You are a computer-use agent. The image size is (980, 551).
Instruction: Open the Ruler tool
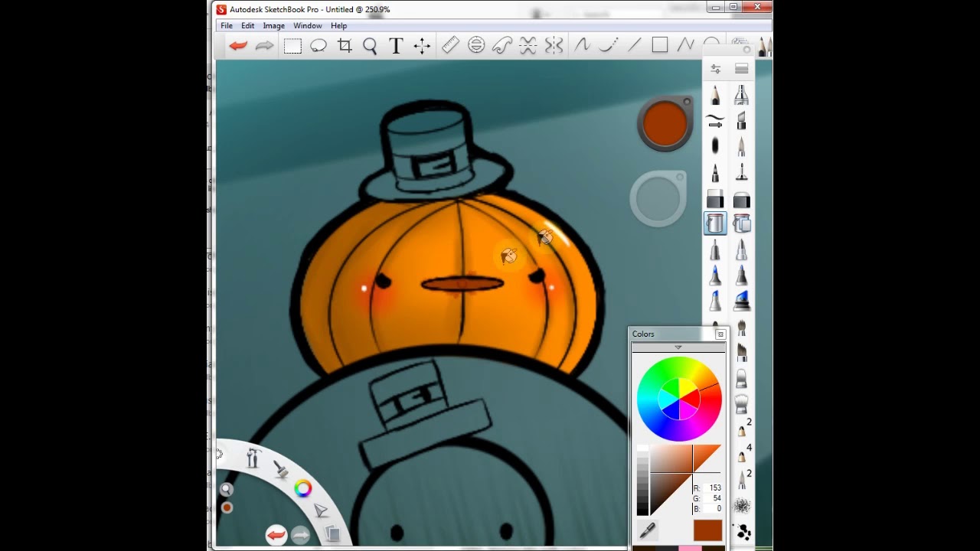(x=450, y=45)
